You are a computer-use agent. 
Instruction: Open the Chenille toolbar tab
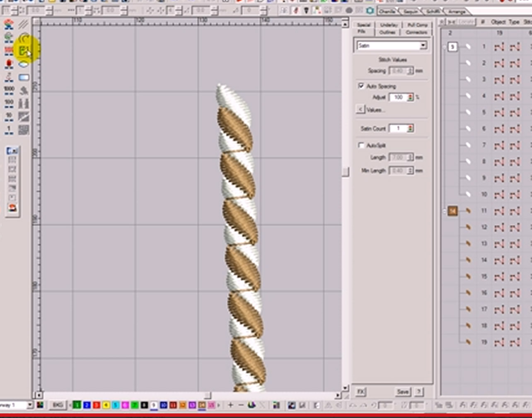(x=387, y=12)
